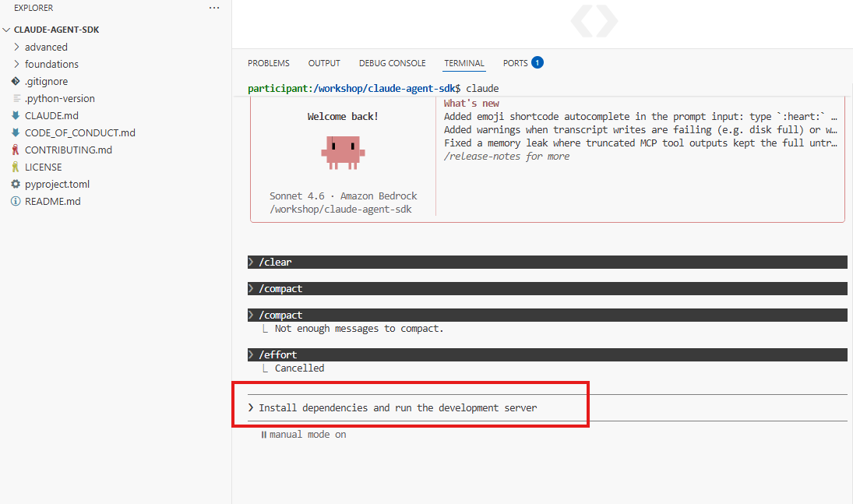Open the Explorer more actions ellipsis menu
This screenshot has height=504, width=853.
pos(214,8)
